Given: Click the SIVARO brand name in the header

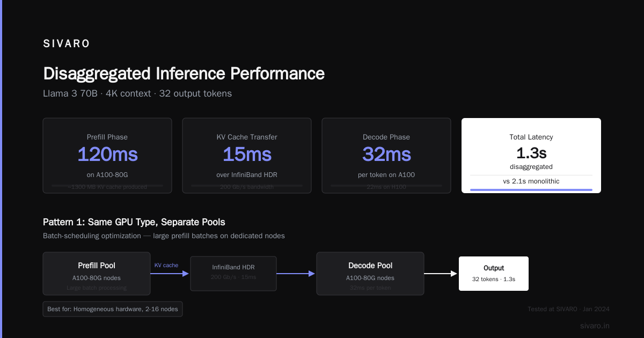Looking at the screenshot, I should click(x=66, y=44).
